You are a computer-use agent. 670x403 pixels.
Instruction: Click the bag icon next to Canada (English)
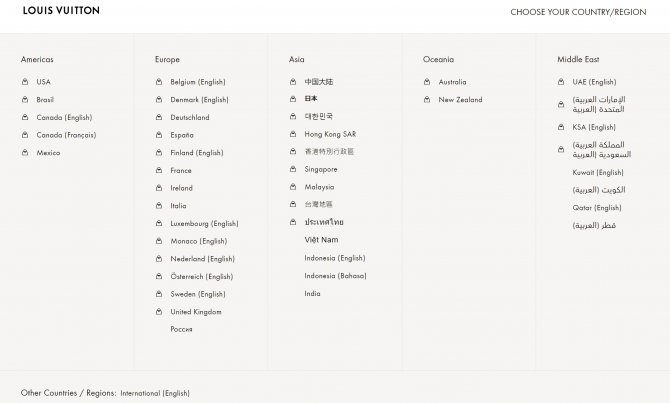click(25, 117)
